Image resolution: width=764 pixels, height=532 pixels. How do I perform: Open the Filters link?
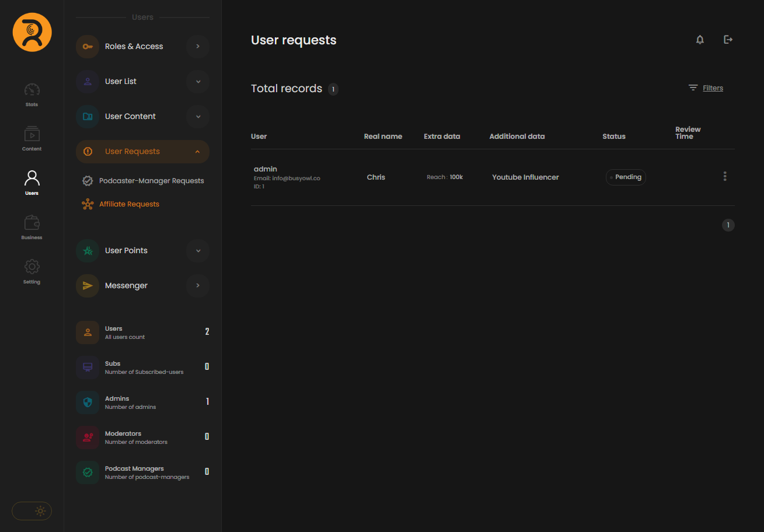713,88
